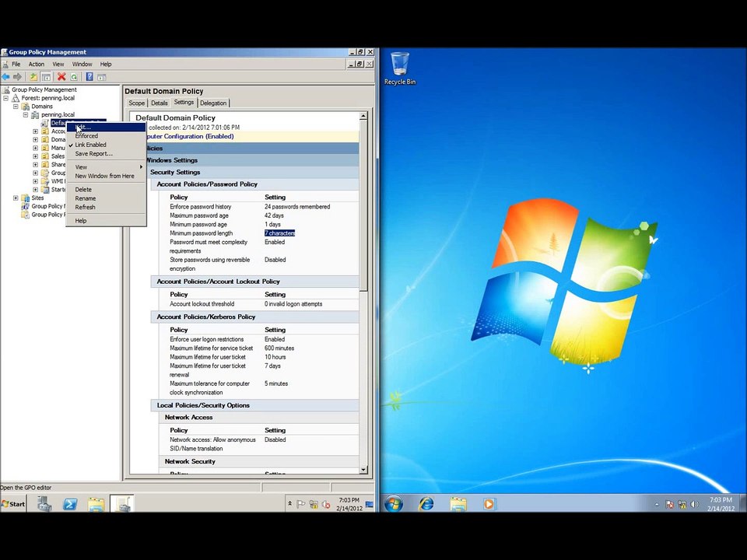Image resolution: width=747 pixels, height=560 pixels.
Task: Click the Windows 7 Start orb
Action: tap(394, 503)
